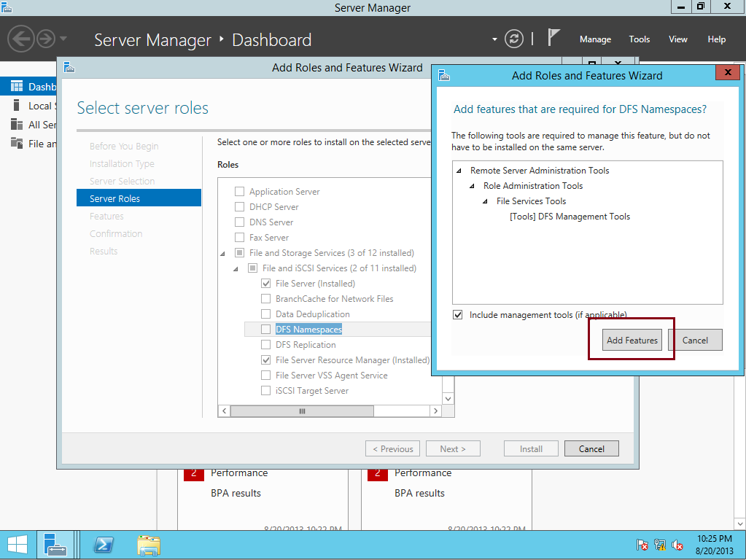Close the DFS Namespaces features dialog
746x560 pixels.
(728, 72)
